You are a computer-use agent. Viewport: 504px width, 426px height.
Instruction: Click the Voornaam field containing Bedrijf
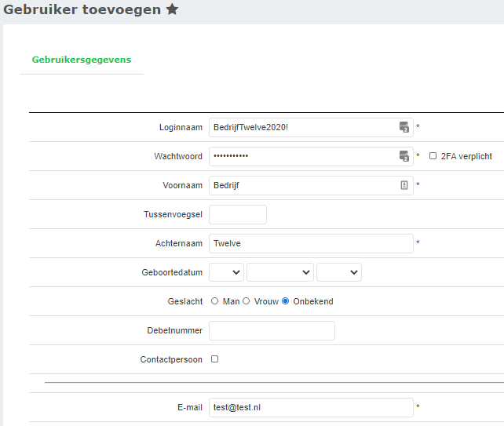click(302, 185)
